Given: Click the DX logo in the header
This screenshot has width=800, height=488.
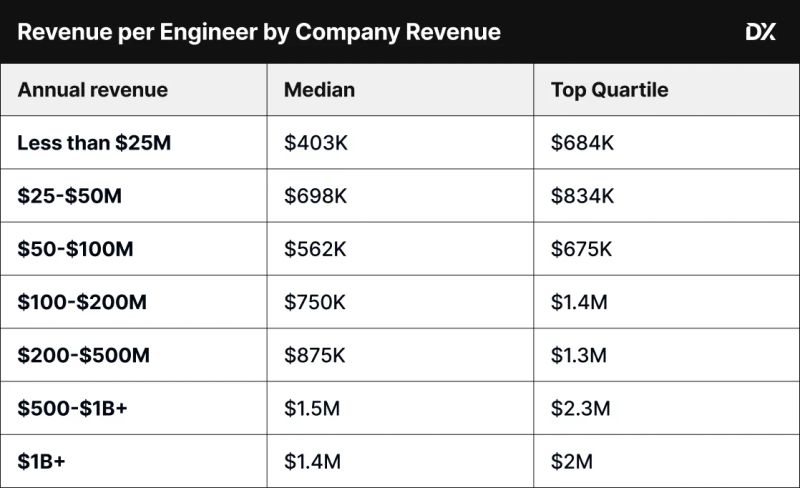Looking at the screenshot, I should tap(761, 32).
